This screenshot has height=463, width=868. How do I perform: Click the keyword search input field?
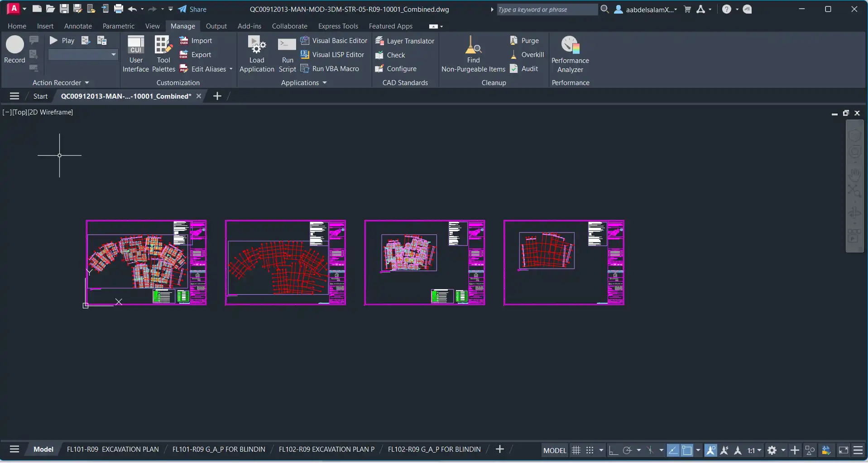click(547, 10)
